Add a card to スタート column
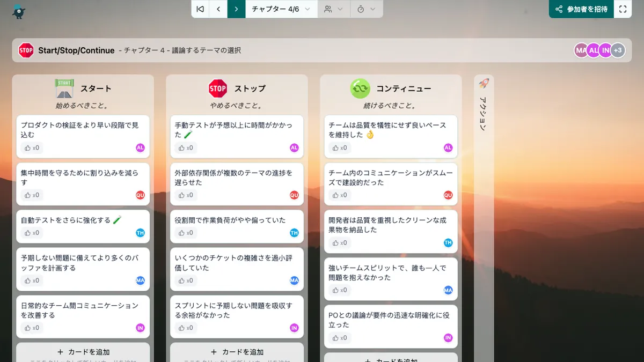The width and height of the screenshot is (644, 362). tap(83, 352)
